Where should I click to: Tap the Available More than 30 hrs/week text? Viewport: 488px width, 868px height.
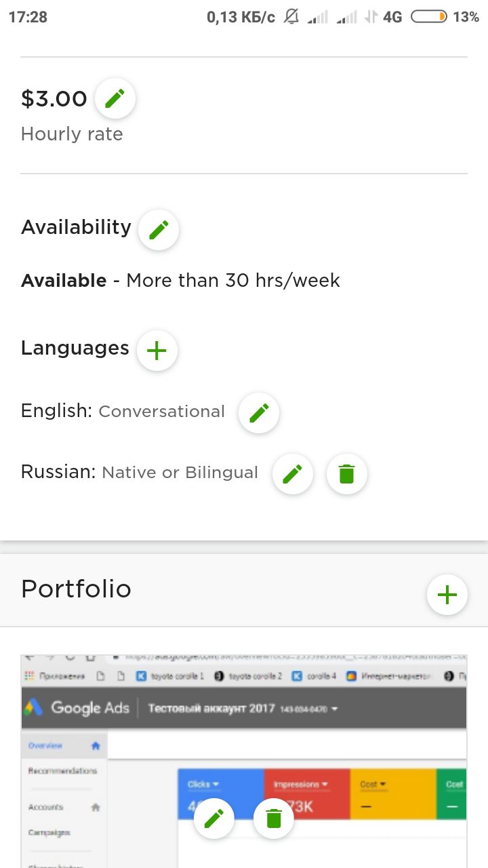pyautogui.click(x=180, y=281)
